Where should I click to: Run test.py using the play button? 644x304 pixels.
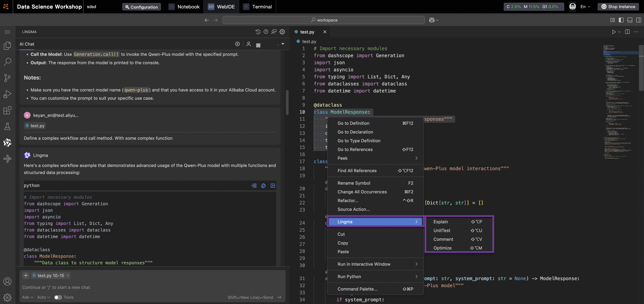tap(614, 32)
